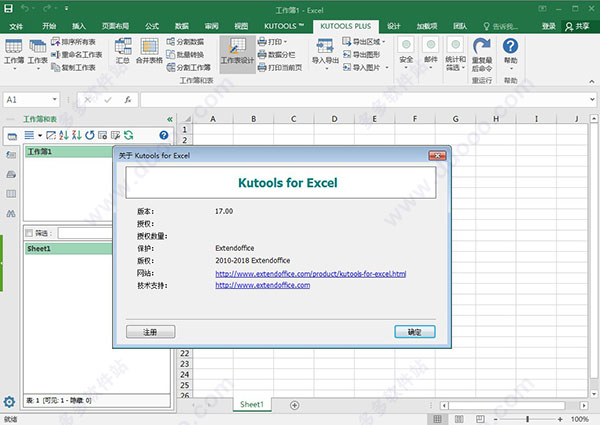Click the binoculars find icon in sidebar
The height and width of the screenshot is (425, 600).
pos(11,213)
